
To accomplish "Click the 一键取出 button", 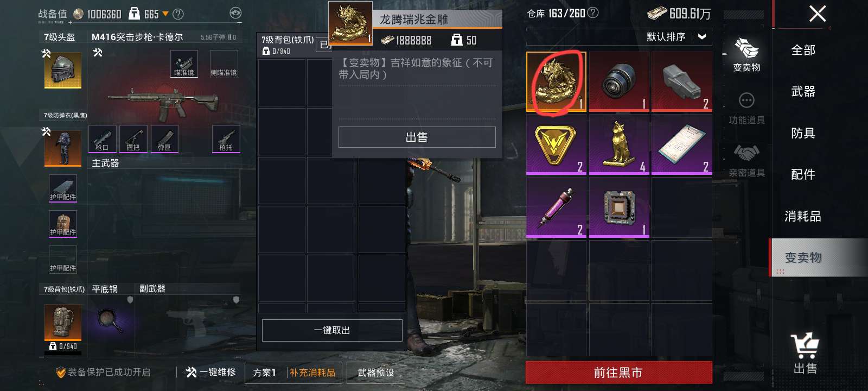I will [332, 330].
